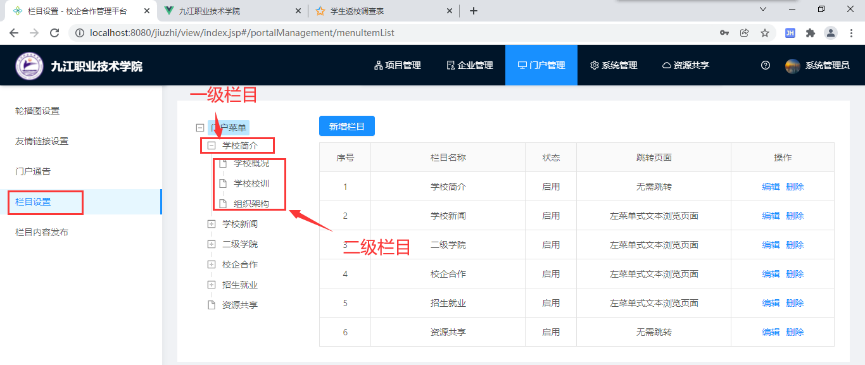The image size is (865, 365).
Task: Expand the 二级学院 tree node
Action: point(211,244)
